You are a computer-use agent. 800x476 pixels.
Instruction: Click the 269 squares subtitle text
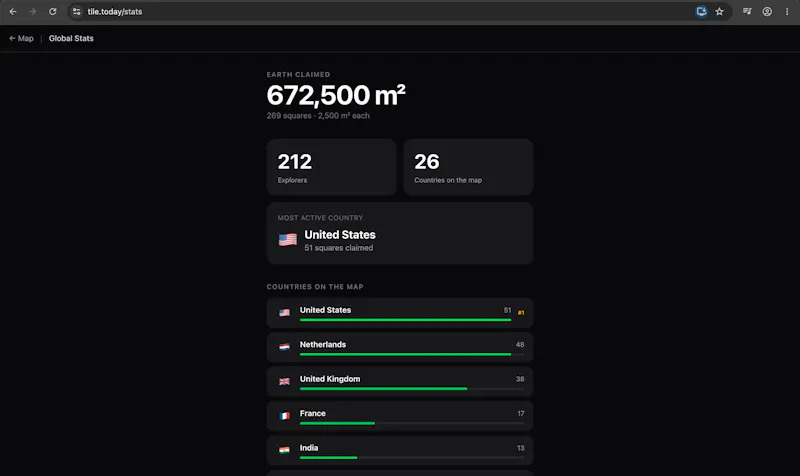318,116
